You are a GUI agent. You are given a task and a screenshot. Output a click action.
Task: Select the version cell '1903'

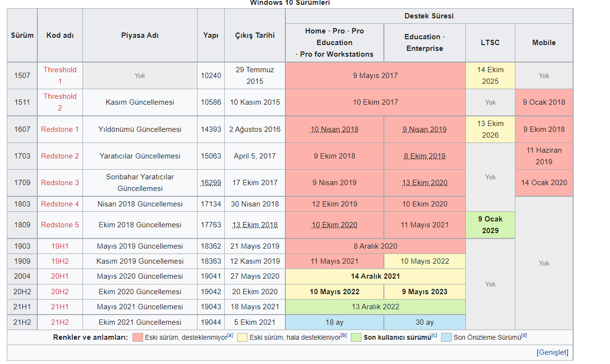point(22,246)
